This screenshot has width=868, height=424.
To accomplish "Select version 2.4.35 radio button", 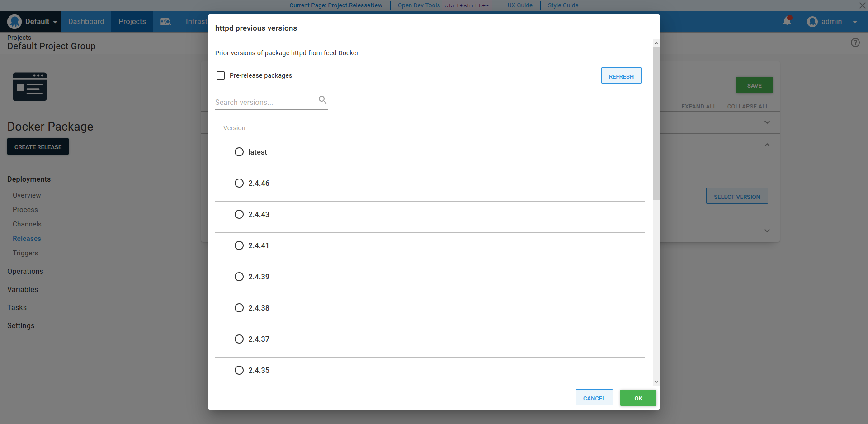I will pos(239,370).
